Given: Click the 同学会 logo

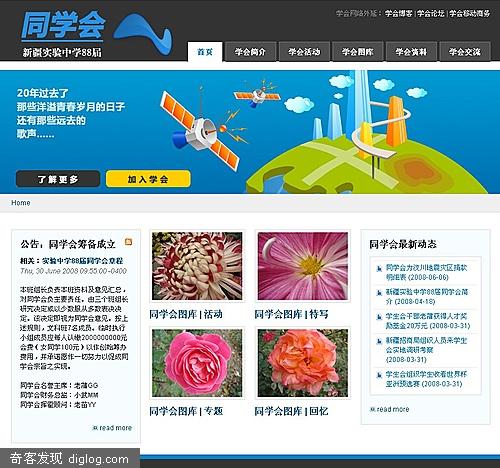Looking at the screenshot, I should (x=63, y=26).
